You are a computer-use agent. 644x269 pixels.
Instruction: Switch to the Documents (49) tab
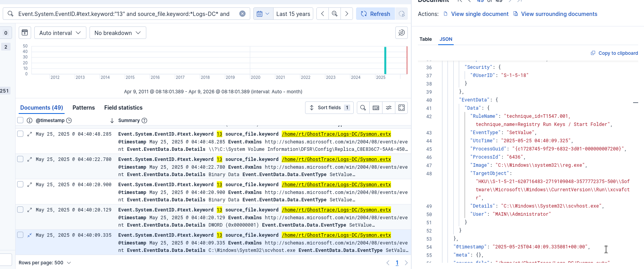(x=42, y=108)
